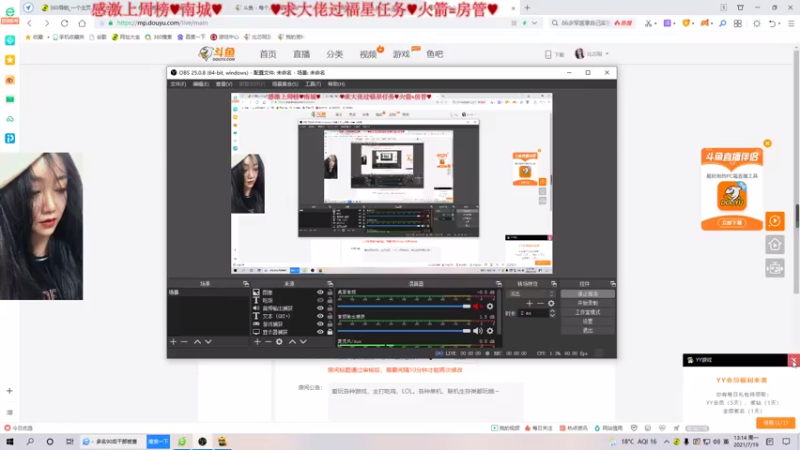This screenshot has height=450, width=800.
Task: Expand the address bar dropdown arrow
Action: [x=534, y=23]
